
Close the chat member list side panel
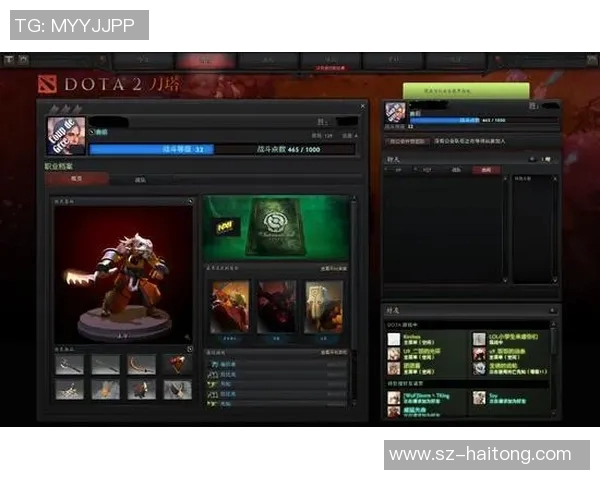[x=555, y=178]
